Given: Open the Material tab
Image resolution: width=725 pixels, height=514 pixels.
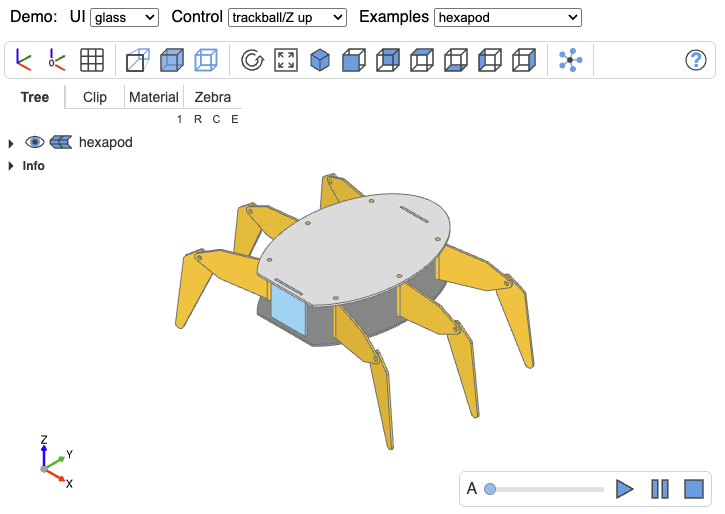Looking at the screenshot, I should 154,97.
